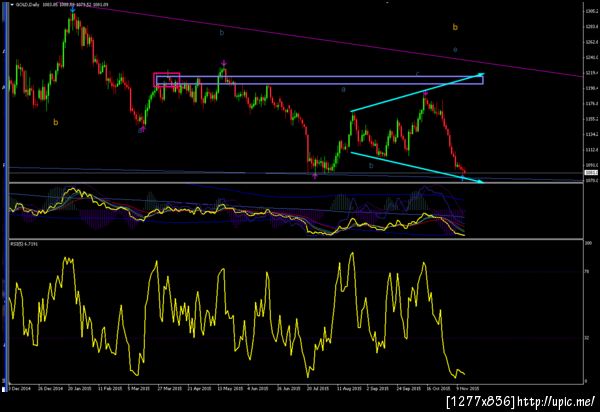Open the small triangle beside GOLD,Daily title

click(x=12, y=5)
